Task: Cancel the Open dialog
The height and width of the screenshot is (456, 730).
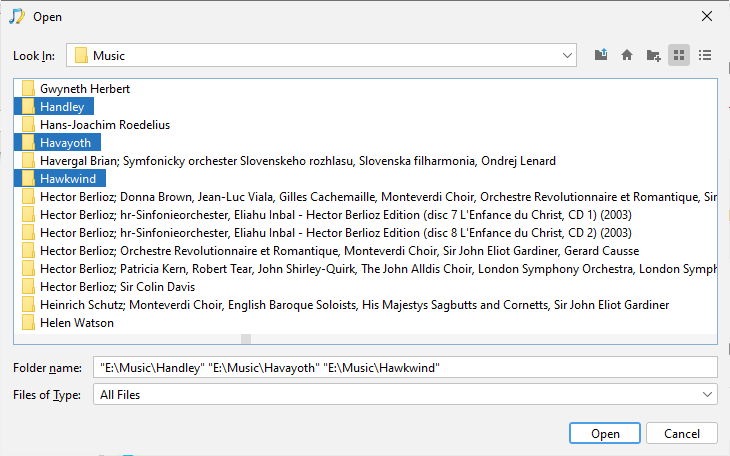Action: pos(681,433)
